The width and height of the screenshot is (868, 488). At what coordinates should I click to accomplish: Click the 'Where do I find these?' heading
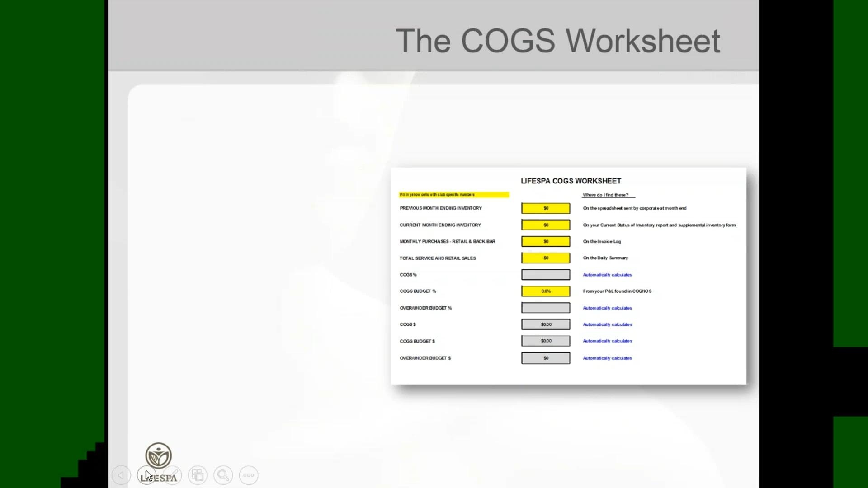605,195
